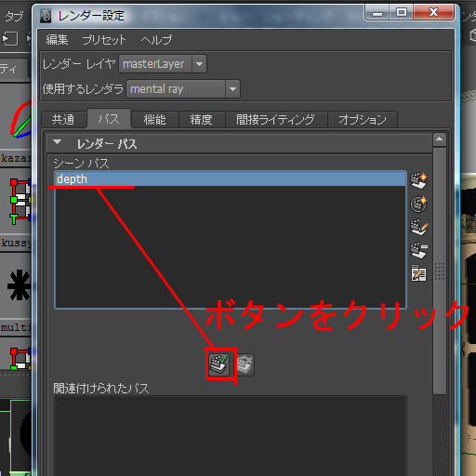Select the depth pass in scene passes list
Image resolution: width=476 pixels, height=476 pixels.
click(230, 179)
